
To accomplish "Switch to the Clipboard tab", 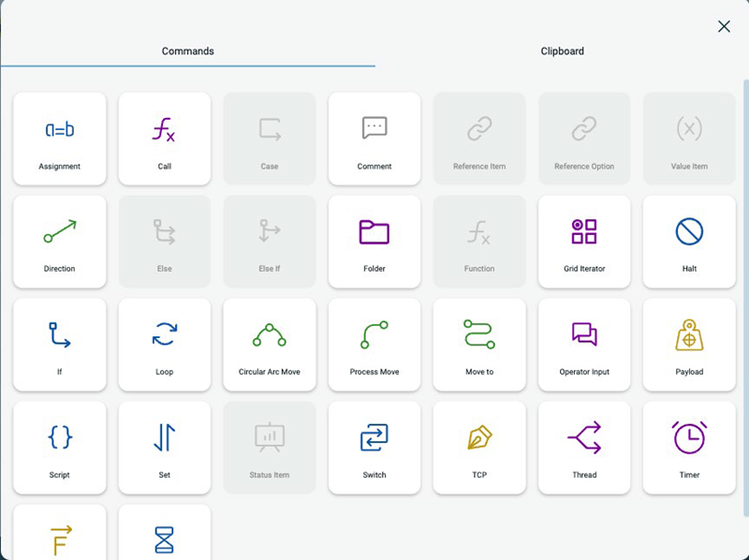I will click(562, 51).
